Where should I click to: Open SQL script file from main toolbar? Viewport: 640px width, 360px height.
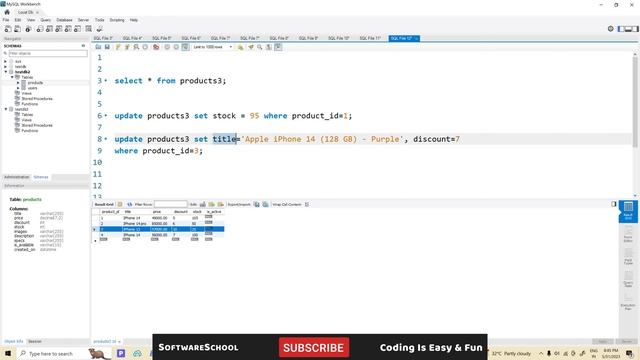[18, 29]
